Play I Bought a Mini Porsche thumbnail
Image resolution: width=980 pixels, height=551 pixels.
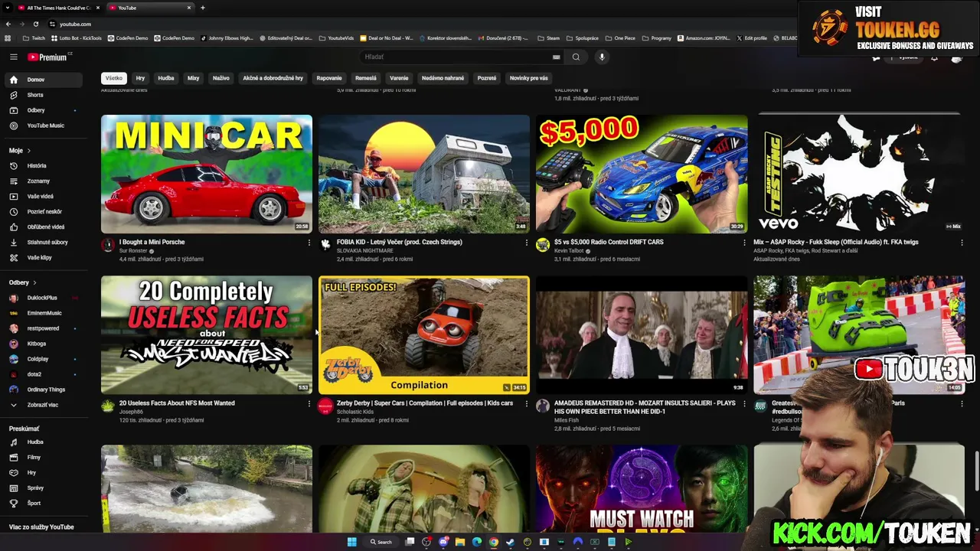coord(207,174)
